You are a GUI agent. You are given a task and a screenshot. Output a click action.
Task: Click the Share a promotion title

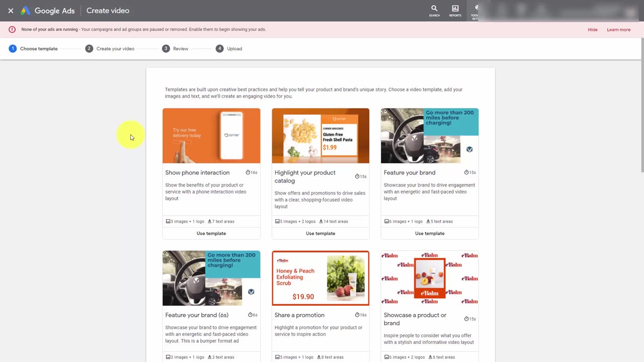click(x=299, y=315)
